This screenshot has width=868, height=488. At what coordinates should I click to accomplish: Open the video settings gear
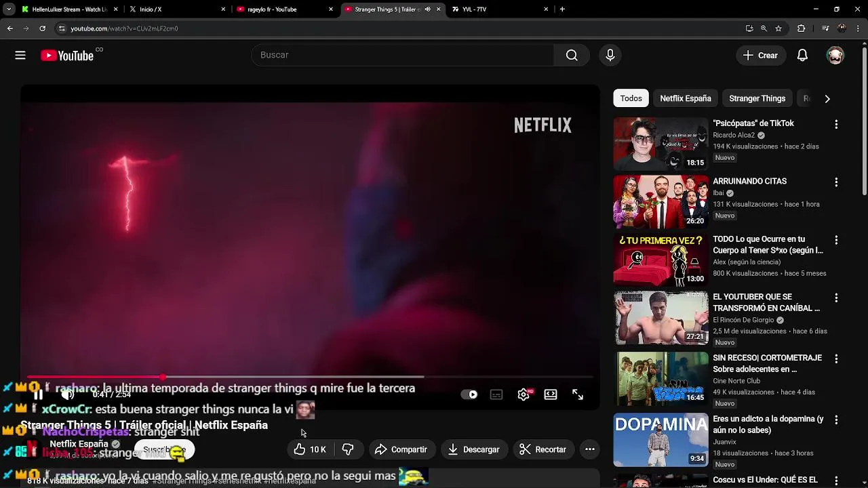coord(524,394)
